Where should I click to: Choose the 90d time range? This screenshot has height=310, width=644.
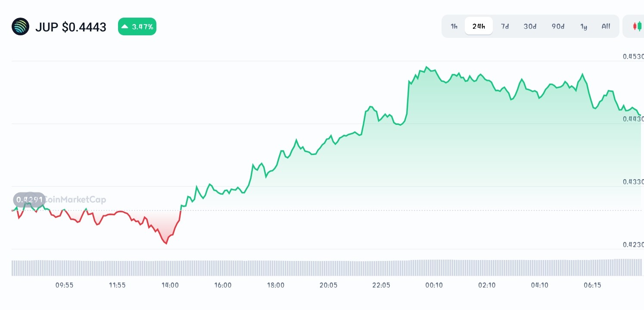point(558,26)
